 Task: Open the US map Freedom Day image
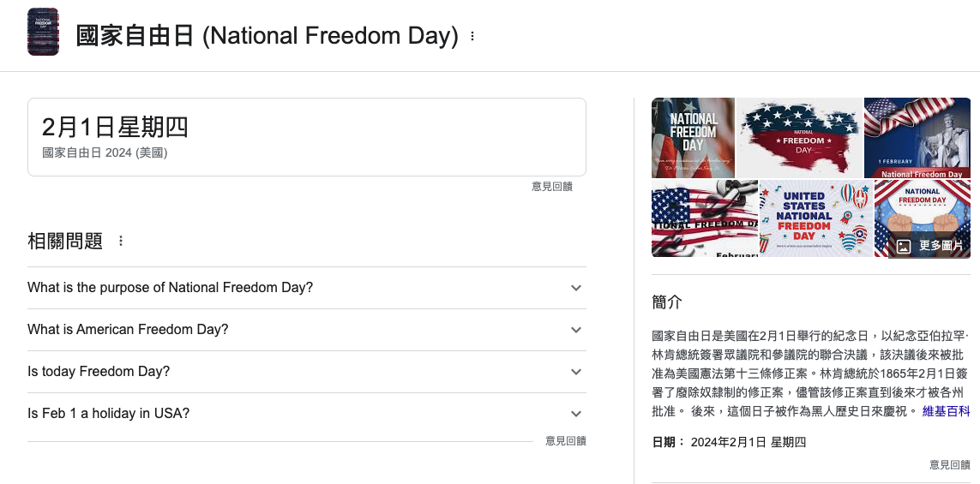click(x=799, y=138)
